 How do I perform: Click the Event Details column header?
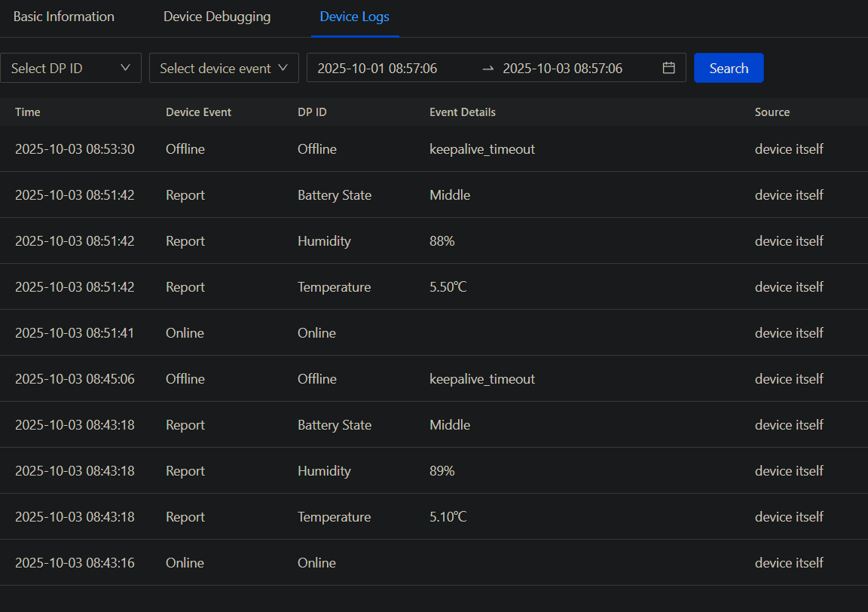click(x=463, y=112)
